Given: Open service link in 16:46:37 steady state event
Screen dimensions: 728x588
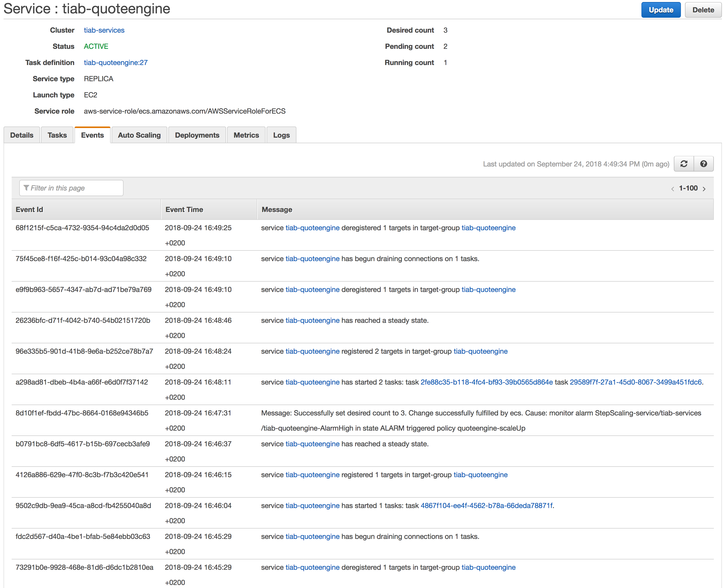Looking at the screenshot, I should pyautogui.click(x=312, y=444).
